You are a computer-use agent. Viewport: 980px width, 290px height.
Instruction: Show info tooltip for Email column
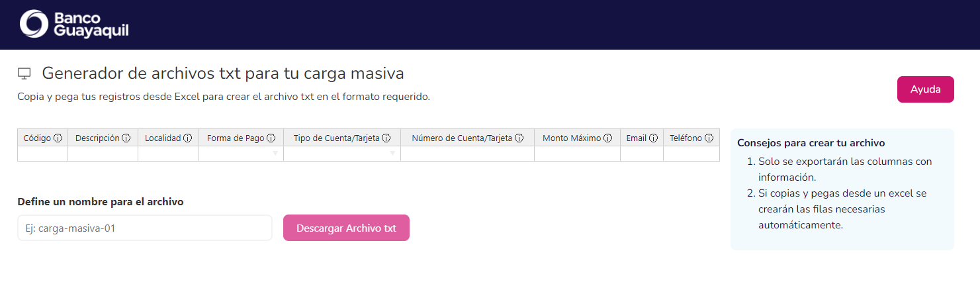click(653, 138)
